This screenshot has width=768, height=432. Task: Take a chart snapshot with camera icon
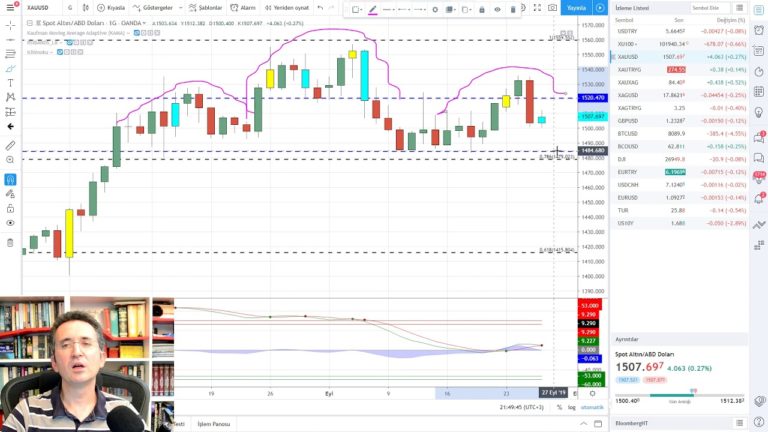[x=552, y=8]
